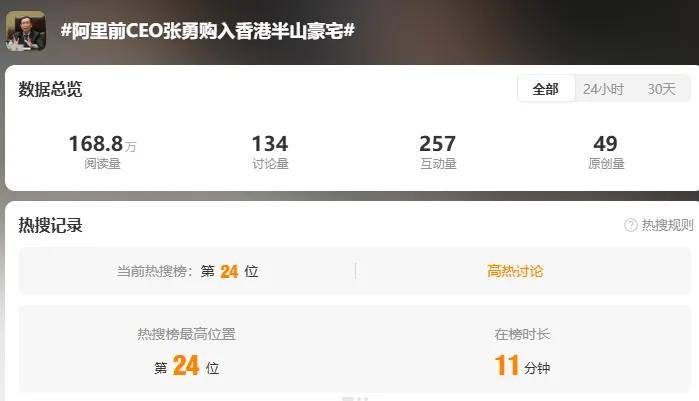Click the 数据总览 section heading
The height and width of the screenshot is (401, 699).
point(50,89)
